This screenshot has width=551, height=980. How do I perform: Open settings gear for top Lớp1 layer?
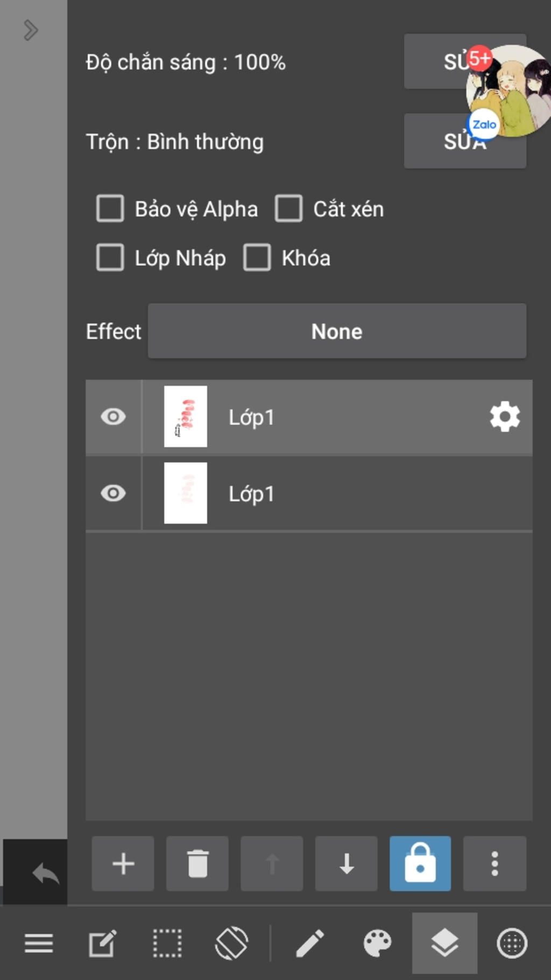(505, 417)
